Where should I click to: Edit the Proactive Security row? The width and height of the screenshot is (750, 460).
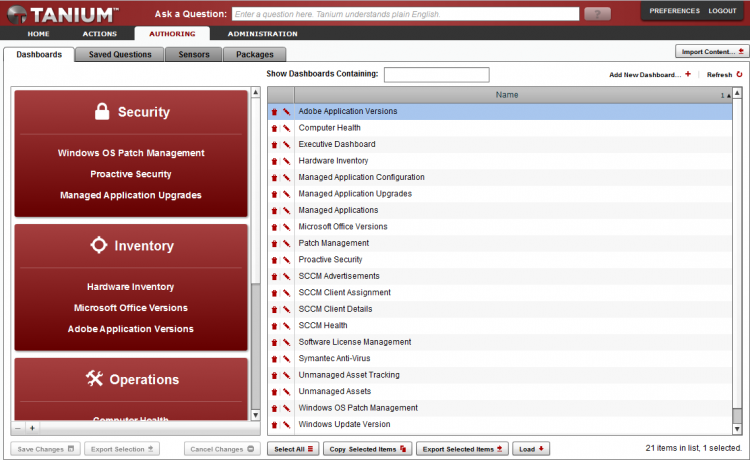286,260
